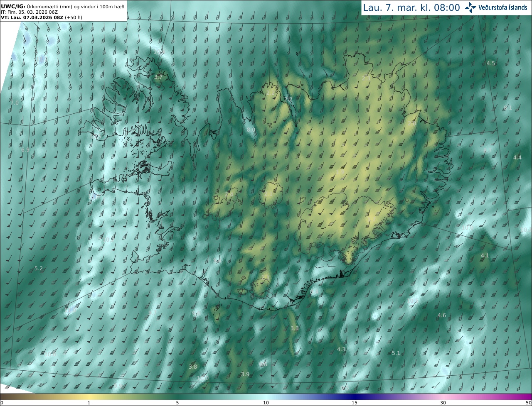Click the '5.1' value on the map
The width and height of the screenshot is (532, 406).
(396, 353)
